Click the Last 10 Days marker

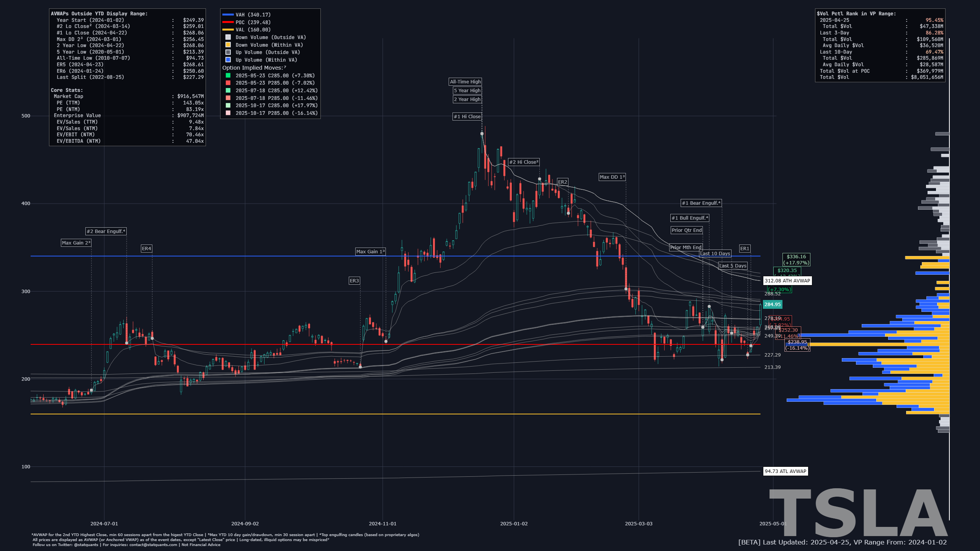coord(715,253)
